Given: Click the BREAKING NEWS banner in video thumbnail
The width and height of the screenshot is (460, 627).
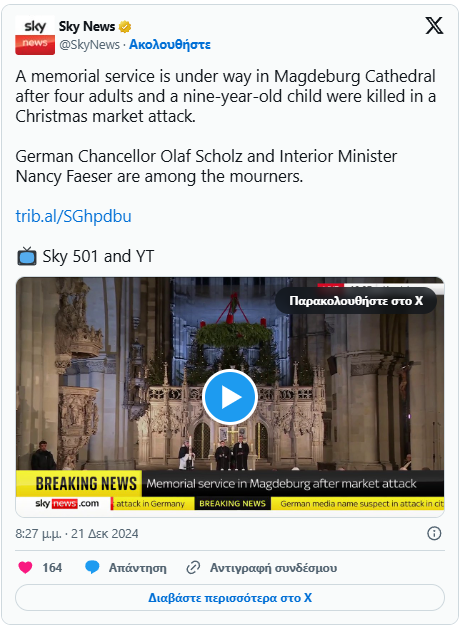Looking at the screenshot, I should click(x=86, y=483).
